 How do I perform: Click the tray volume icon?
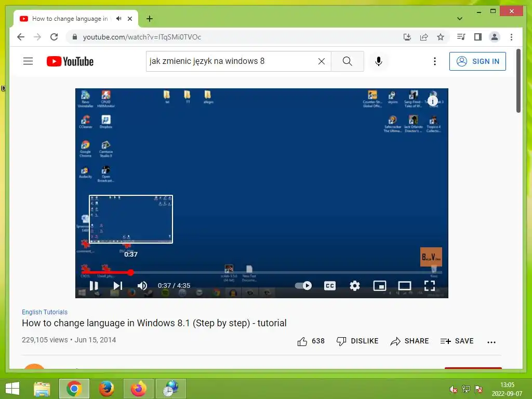pyautogui.click(x=453, y=389)
